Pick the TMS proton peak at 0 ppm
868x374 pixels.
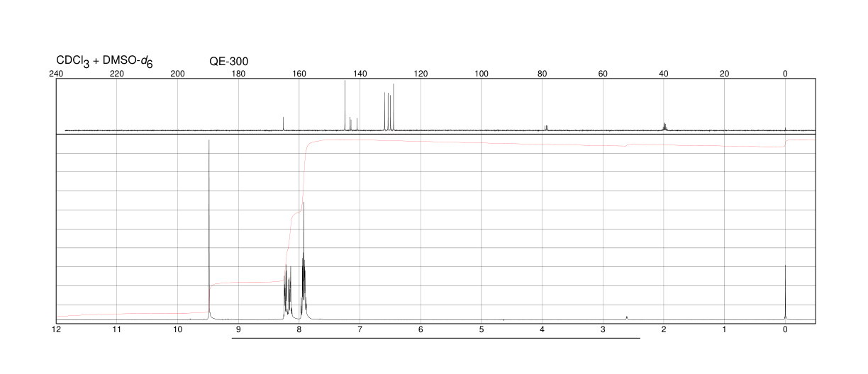(x=785, y=292)
